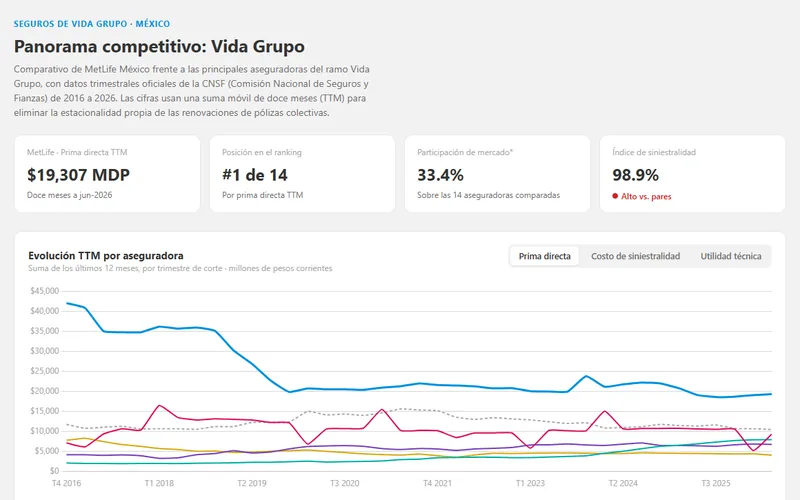The height and width of the screenshot is (500, 800).
Task: Click the 33.4% market share value
Action: (440, 175)
